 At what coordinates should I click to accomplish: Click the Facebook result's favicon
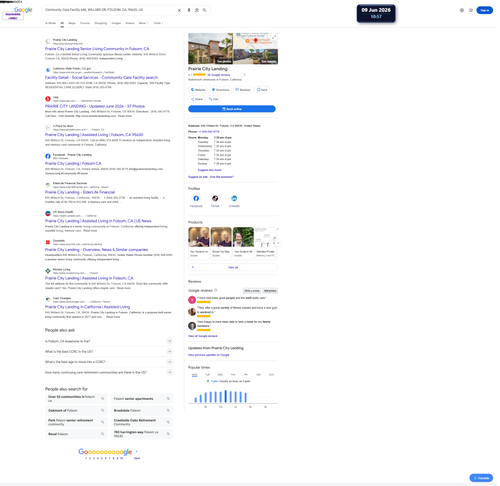click(48, 156)
